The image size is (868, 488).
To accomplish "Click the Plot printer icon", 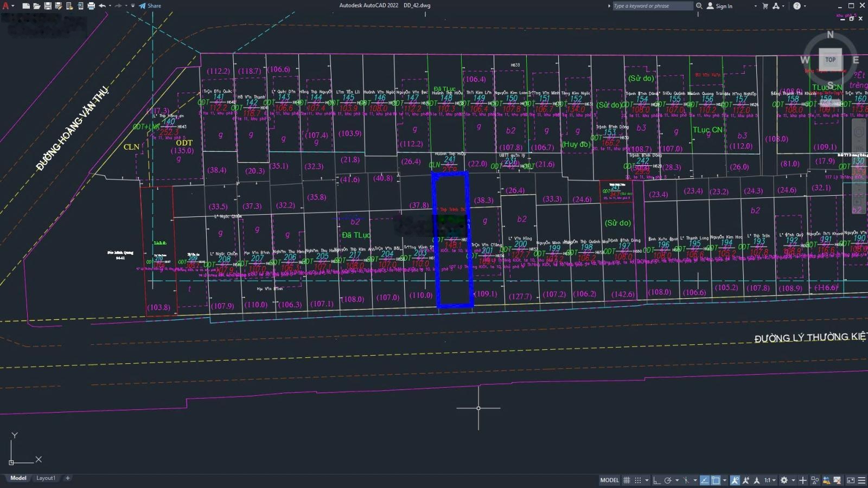I will (91, 6).
